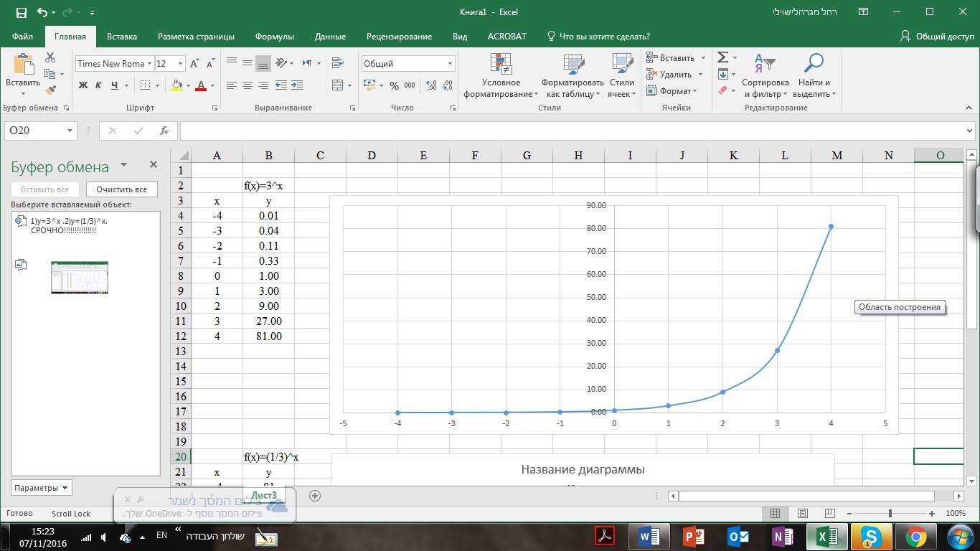Click the Decrease Decimal icon
This screenshot has height=551, width=980.
point(448,85)
